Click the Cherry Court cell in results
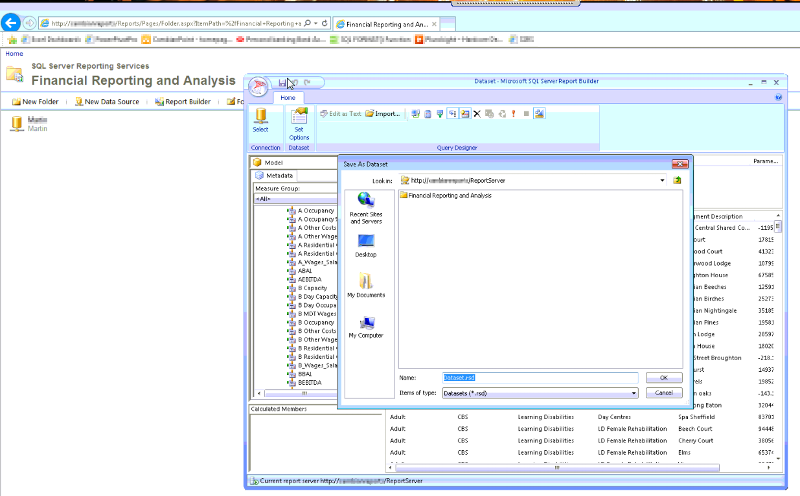Screen dimensions: 800x496 [695, 441]
